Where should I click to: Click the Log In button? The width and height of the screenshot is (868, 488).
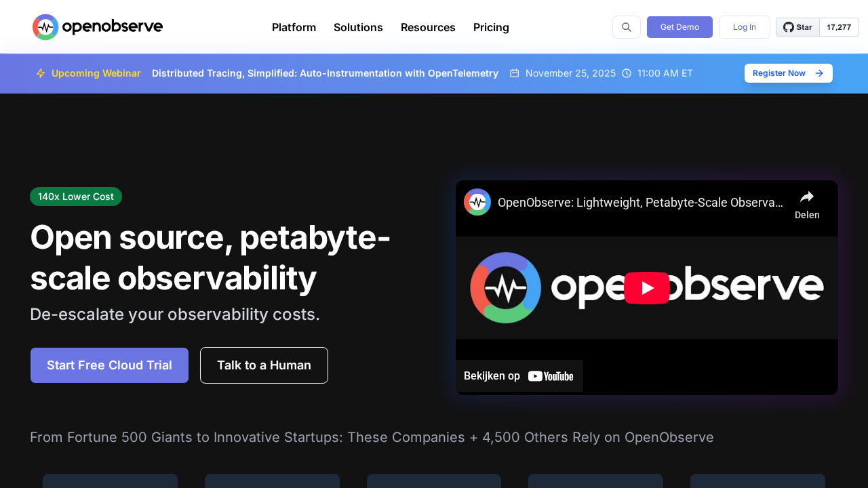pos(744,27)
